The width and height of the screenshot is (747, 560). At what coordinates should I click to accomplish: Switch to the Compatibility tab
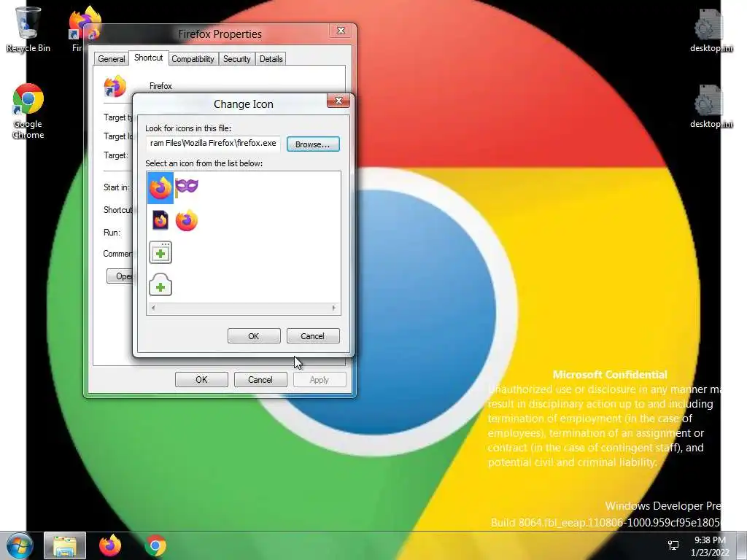(x=193, y=59)
